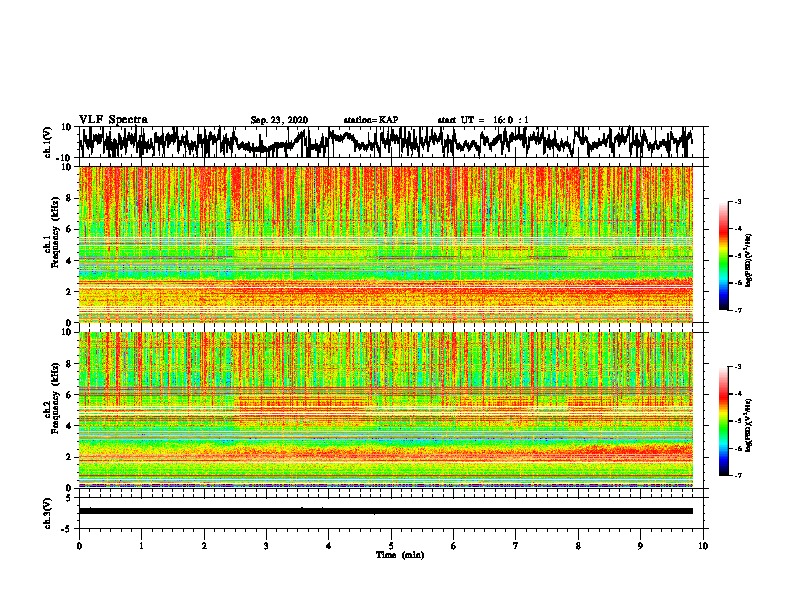
Task: Click the ch.1 spectrogram panel
Action: click(386, 244)
